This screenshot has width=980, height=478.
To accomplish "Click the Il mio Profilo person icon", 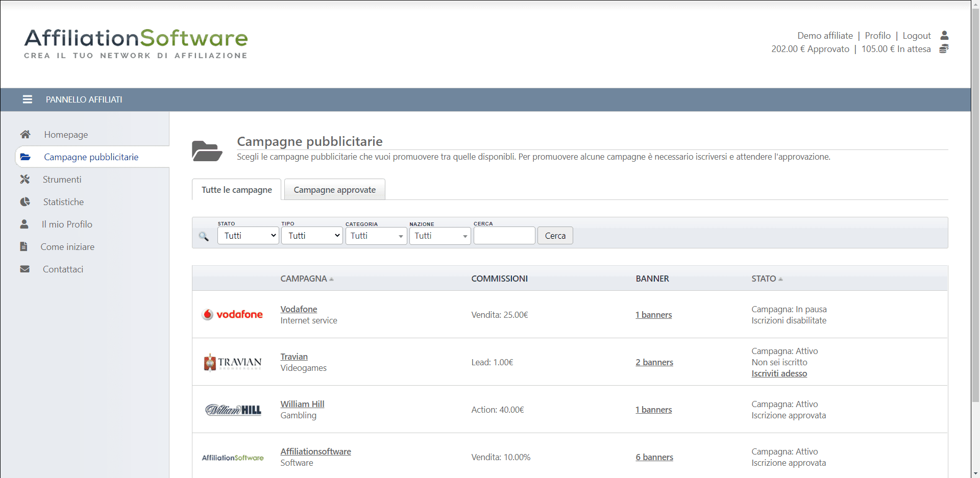I will 24,224.
